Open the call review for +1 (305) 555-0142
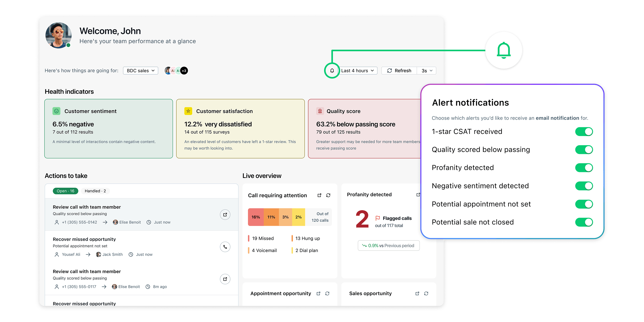 pos(225,215)
